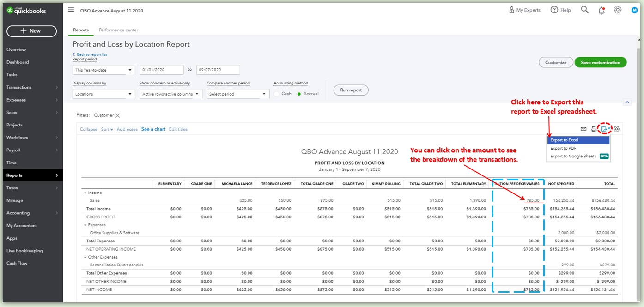Remove the Customer filter with X

pyautogui.click(x=118, y=115)
